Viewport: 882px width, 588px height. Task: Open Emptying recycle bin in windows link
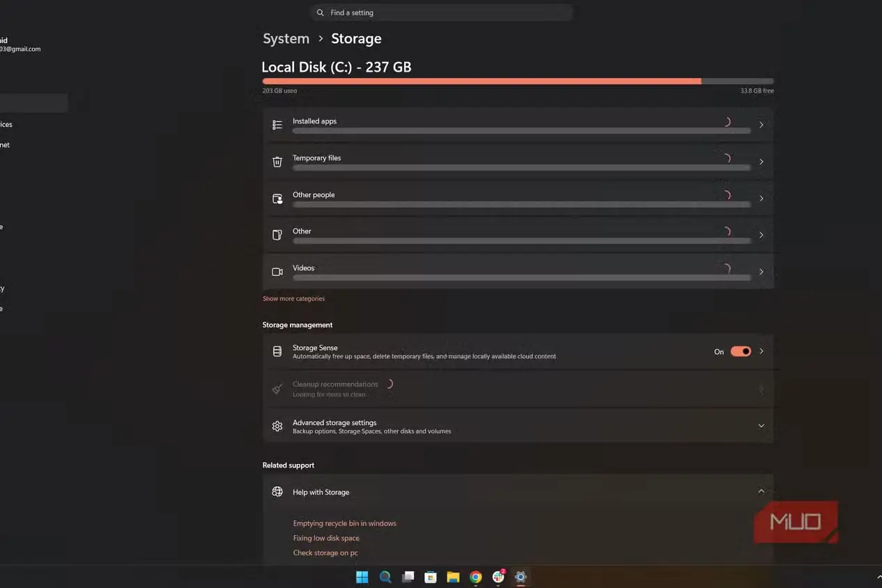point(345,523)
